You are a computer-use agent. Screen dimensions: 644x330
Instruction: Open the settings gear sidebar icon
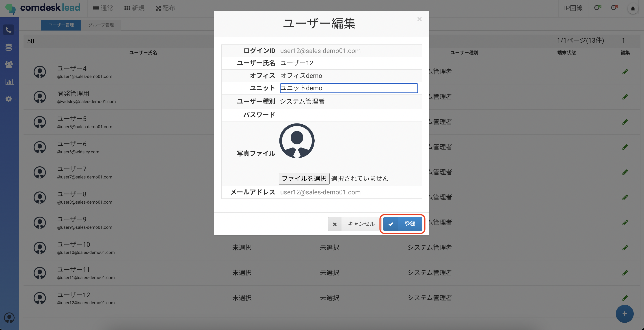pos(9,99)
